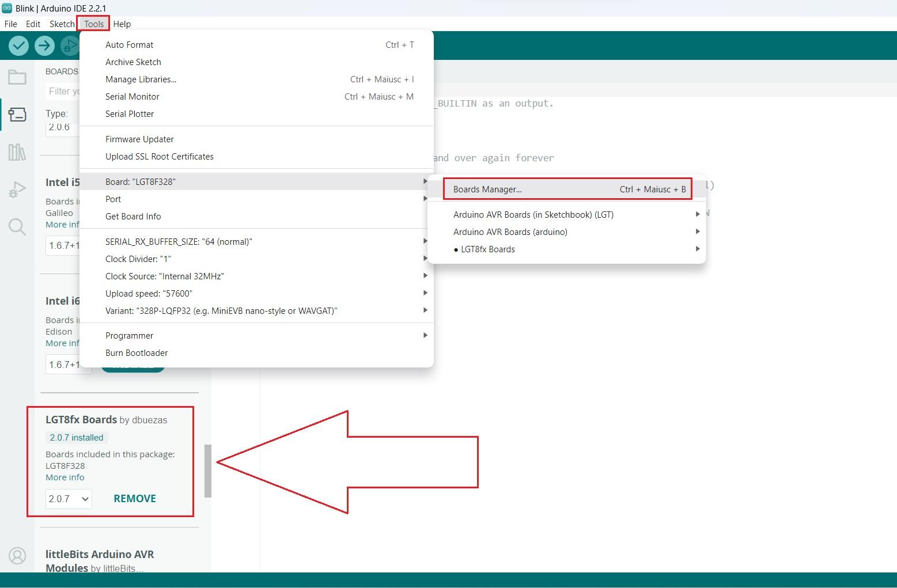Open Serial Plotter
Viewport: 897px width, 588px height.
(x=256, y=113)
